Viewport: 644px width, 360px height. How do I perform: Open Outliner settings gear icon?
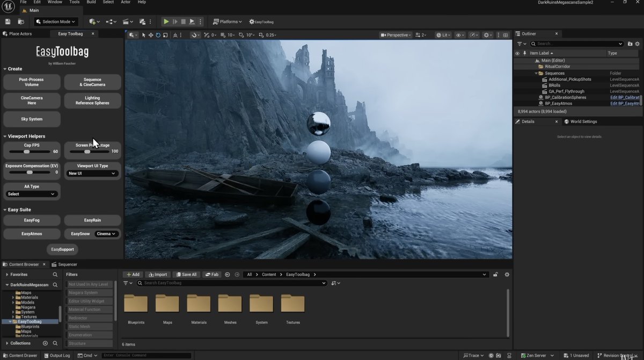point(637,44)
